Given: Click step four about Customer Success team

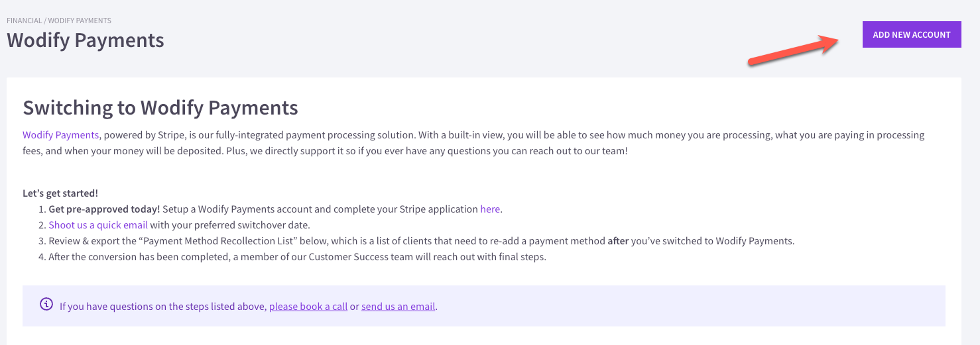Looking at the screenshot, I should click(297, 257).
